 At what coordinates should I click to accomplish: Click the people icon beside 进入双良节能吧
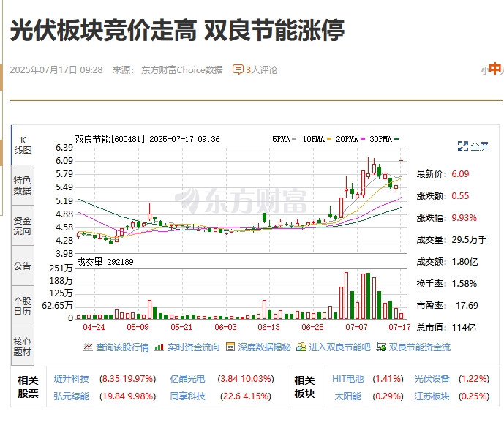click(x=301, y=347)
